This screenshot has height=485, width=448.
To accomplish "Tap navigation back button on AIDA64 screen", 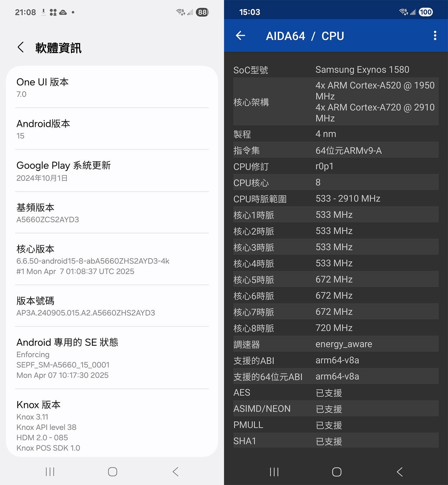I will coord(400,472).
